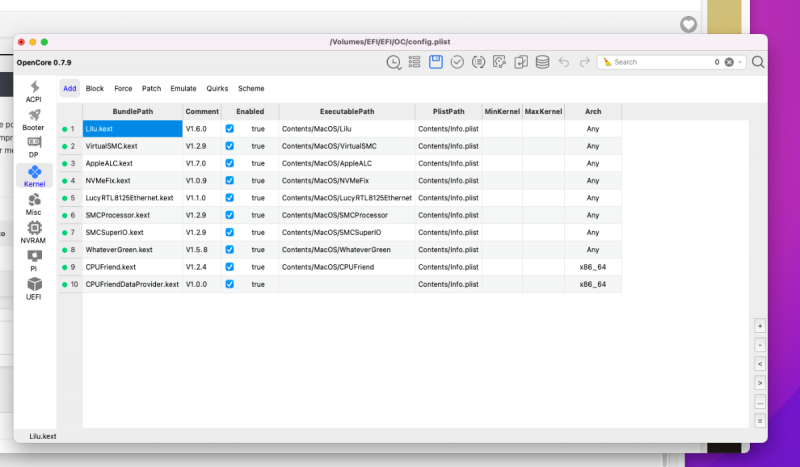Click the Arch column header
Image resolution: width=800 pixels, height=467 pixels.
click(x=593, y=111)
